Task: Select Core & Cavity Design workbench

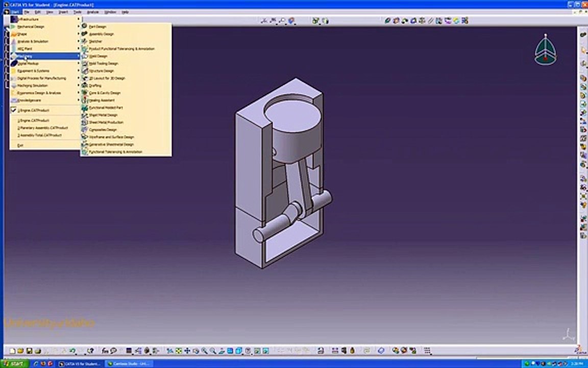Action: 126,93
